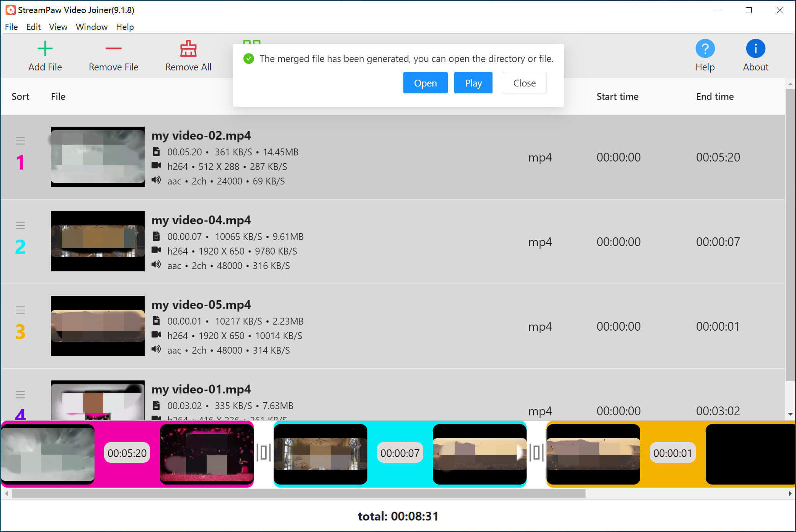This screenshot has height=532, width=796.
Task: Click Play to preview merged video
Action: coord(473,83)
